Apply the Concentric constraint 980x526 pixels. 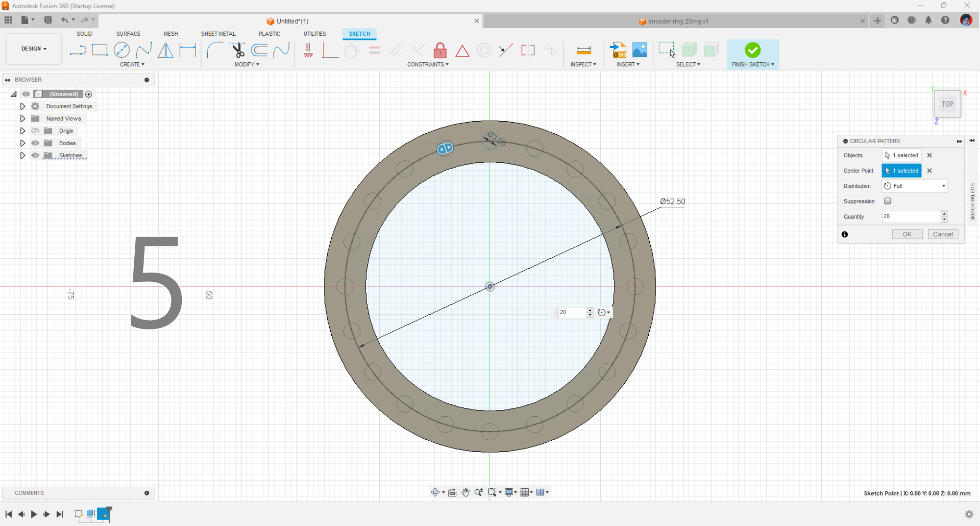[x=484, y=50]
